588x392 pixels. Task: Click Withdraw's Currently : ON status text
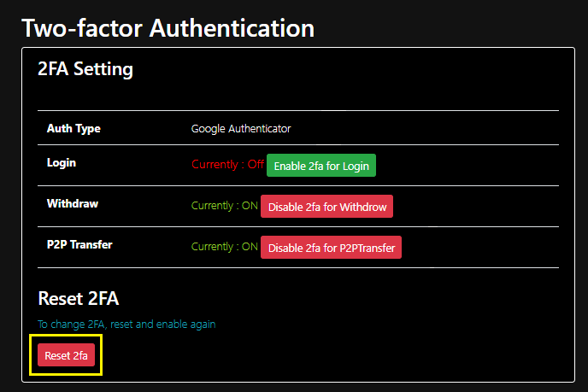224,206
